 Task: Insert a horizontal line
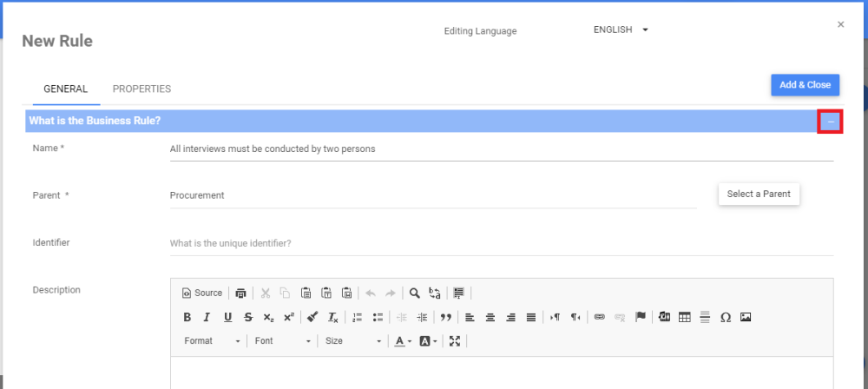705,318
